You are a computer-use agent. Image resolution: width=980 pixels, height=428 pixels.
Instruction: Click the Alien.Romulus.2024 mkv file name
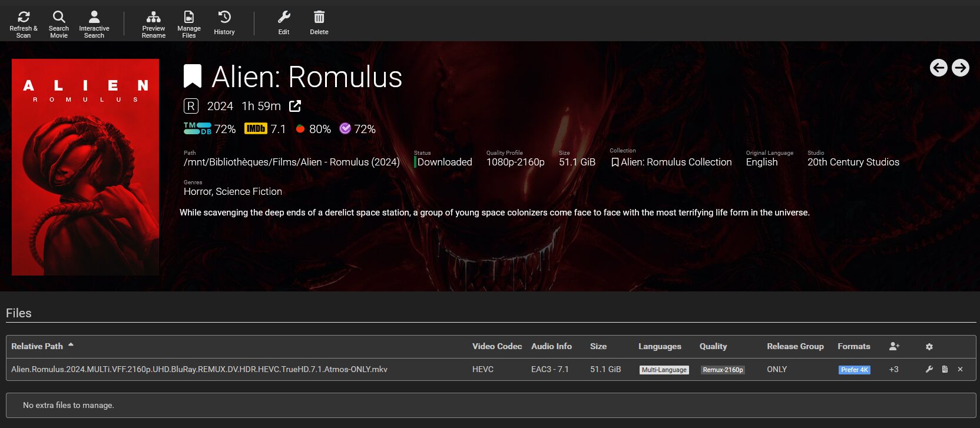pyautogui.click(x=199, y=369)
